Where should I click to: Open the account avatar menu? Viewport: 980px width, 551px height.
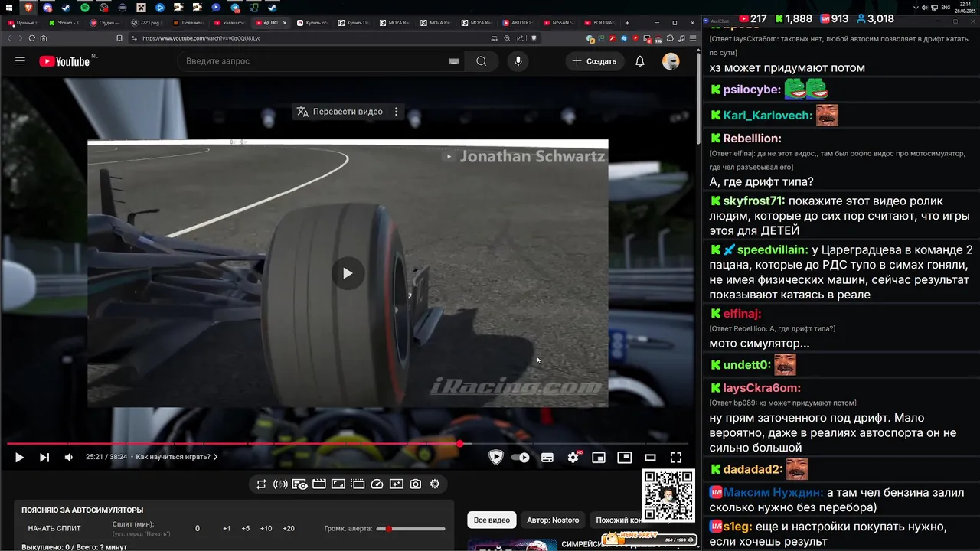[671, 61]
